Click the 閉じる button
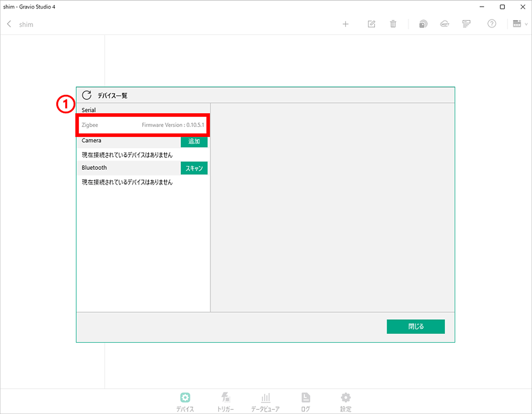The width and height of the screenshot is (532, 414). (x=416, y=326)
